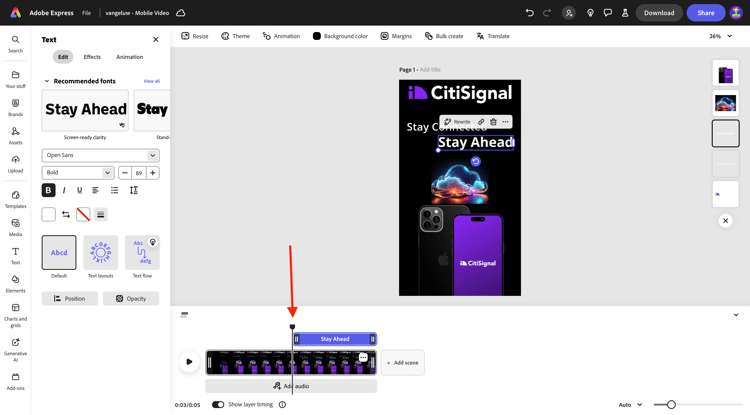
Task: Open the user account avatar
Action: pos(736,13)
